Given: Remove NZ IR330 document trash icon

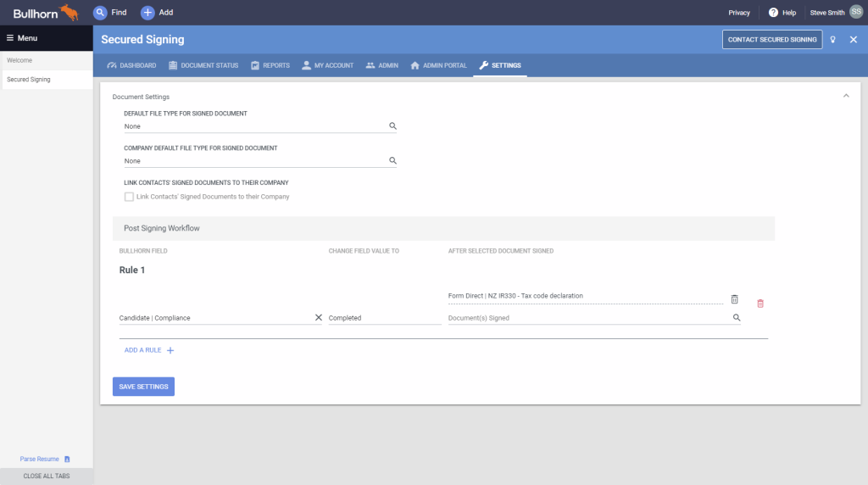Looking at the screenshot, I should 735,299.
